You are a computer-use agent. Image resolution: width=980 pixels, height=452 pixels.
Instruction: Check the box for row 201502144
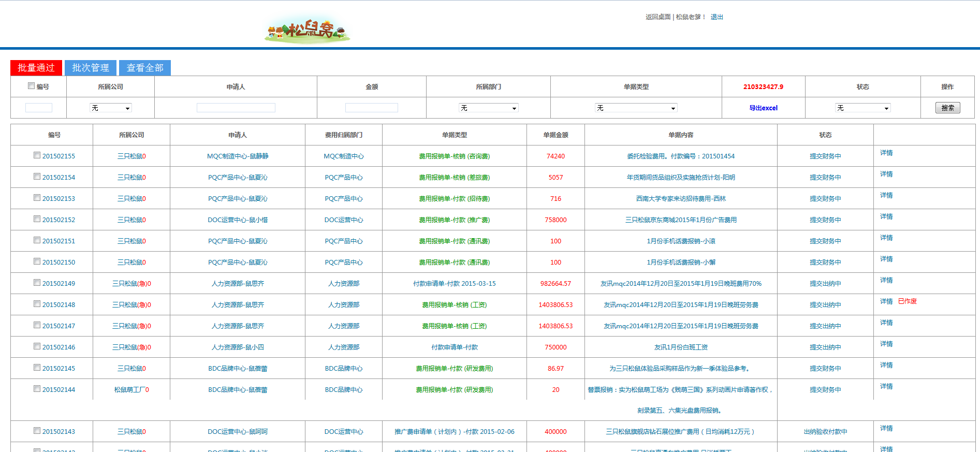(x=37, y=389)
